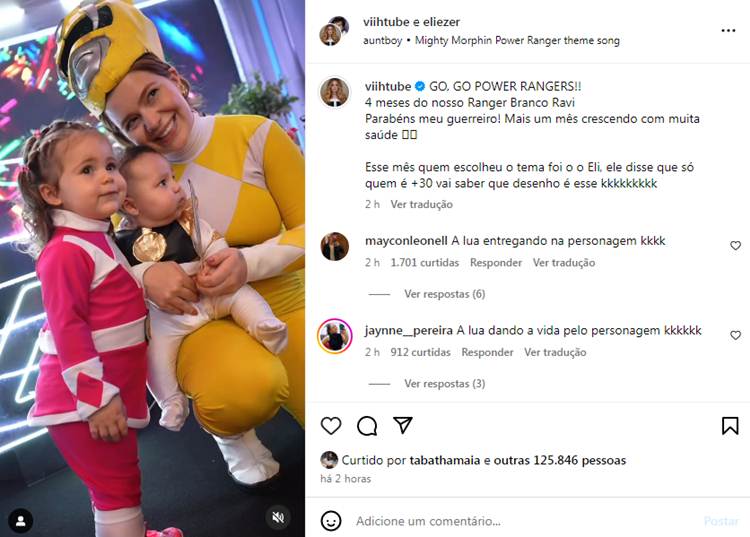The height and width of the screenshot is (537, 750).
Task: Like jaynne__pereira's comment with heart
Action: [735, 335]
